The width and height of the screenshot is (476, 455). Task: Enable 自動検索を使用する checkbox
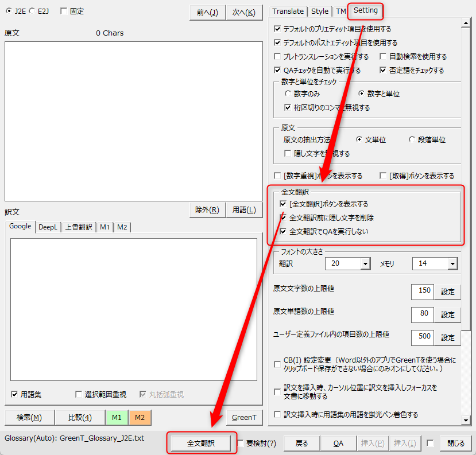(384, 57)
